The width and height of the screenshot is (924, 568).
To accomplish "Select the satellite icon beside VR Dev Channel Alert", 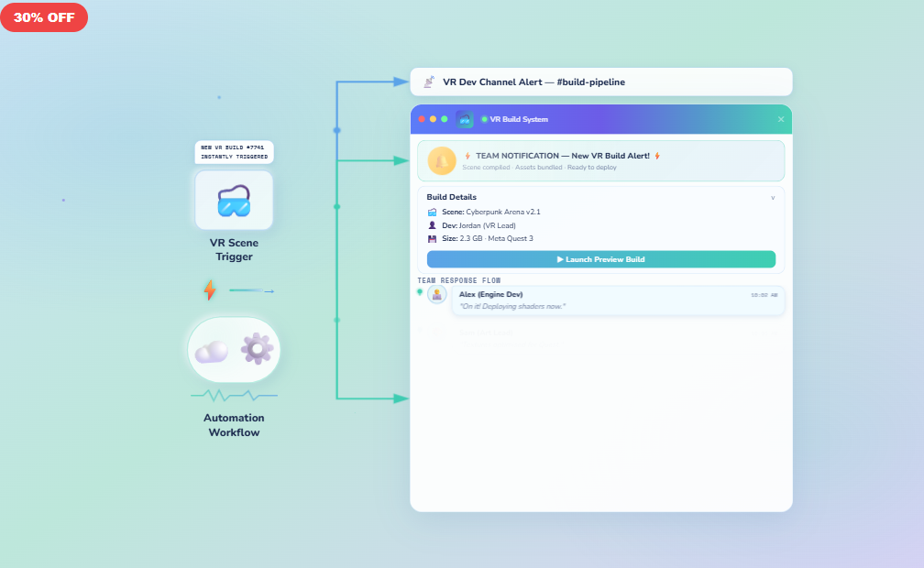I will point(427,82).
